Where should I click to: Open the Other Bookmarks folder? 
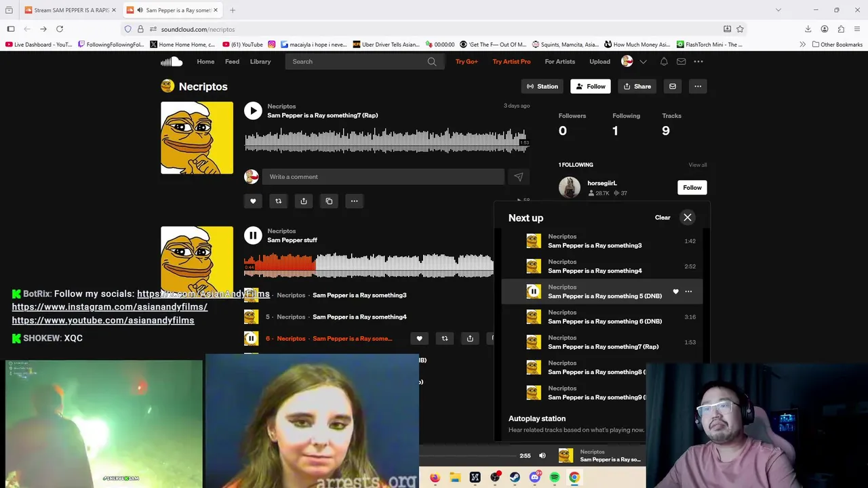(837, 45)
